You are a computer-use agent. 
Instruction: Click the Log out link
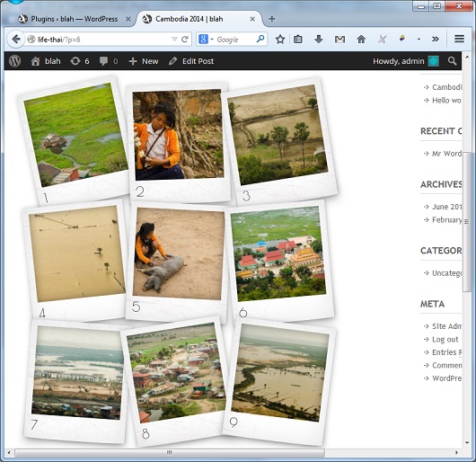(x=445, y=339)
